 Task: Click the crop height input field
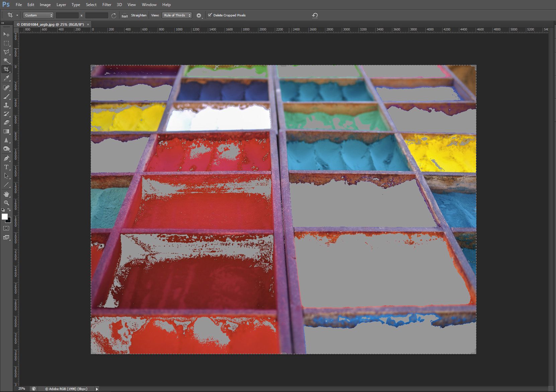click(x=96, y=15)
